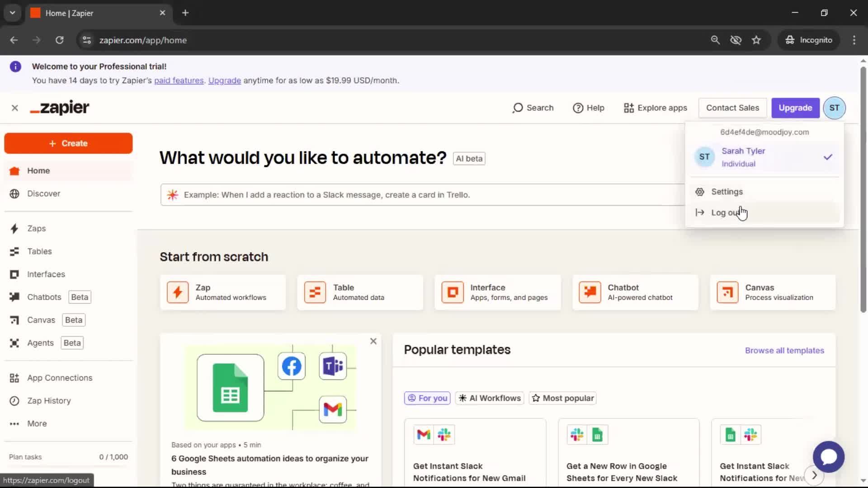Open the chat support bubble
Viewport: 868px width, 488px height.
coord(828,457)
